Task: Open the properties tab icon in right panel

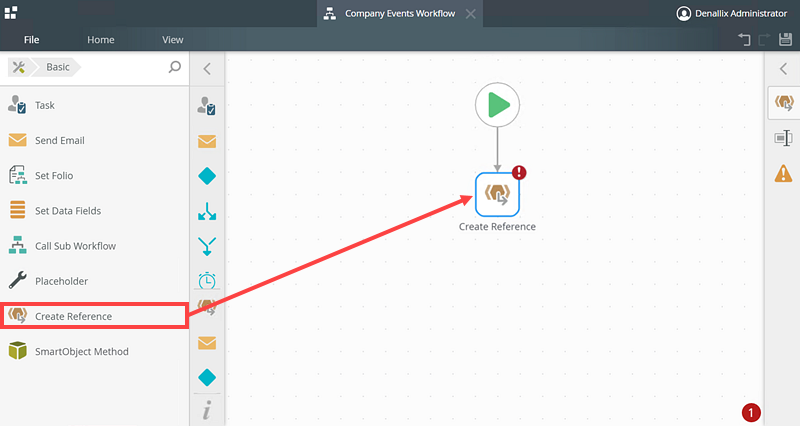Action: pos(783,138)
